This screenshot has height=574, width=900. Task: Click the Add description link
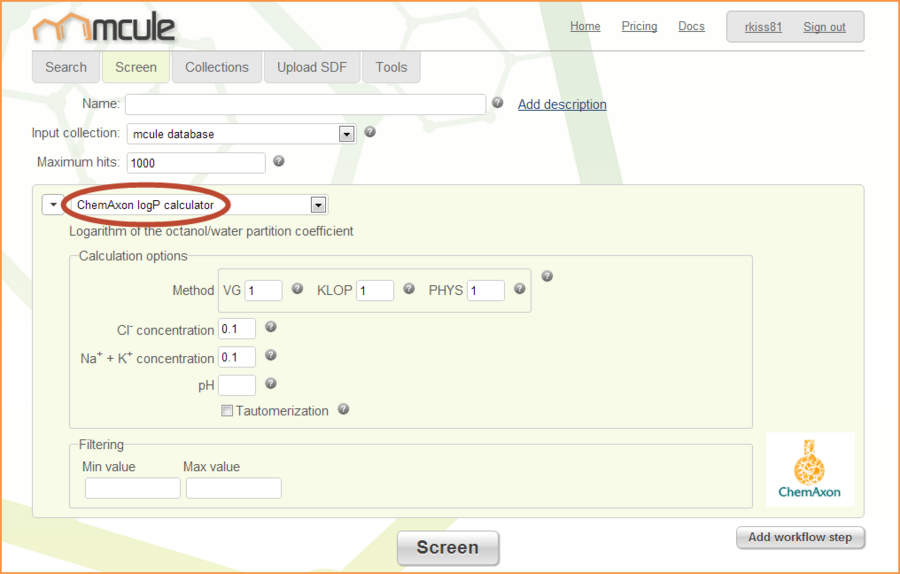click(562, 104)
